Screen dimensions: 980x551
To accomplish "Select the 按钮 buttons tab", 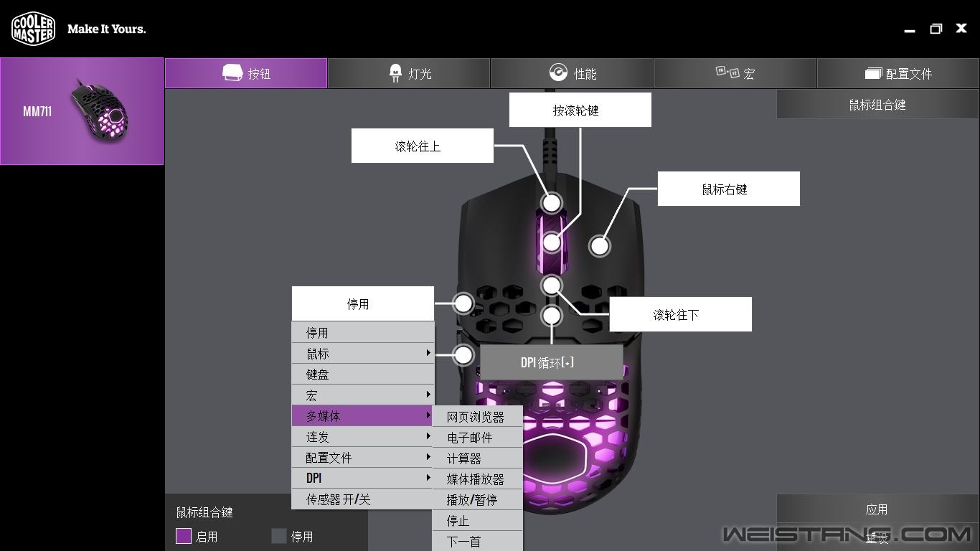I will point(246,73).
